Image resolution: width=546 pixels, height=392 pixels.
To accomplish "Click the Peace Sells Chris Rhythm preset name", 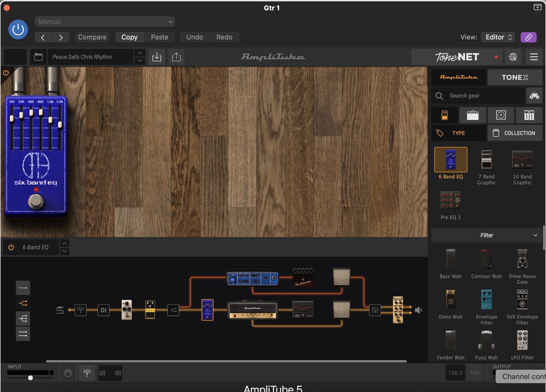I will [x=90, y=57].
